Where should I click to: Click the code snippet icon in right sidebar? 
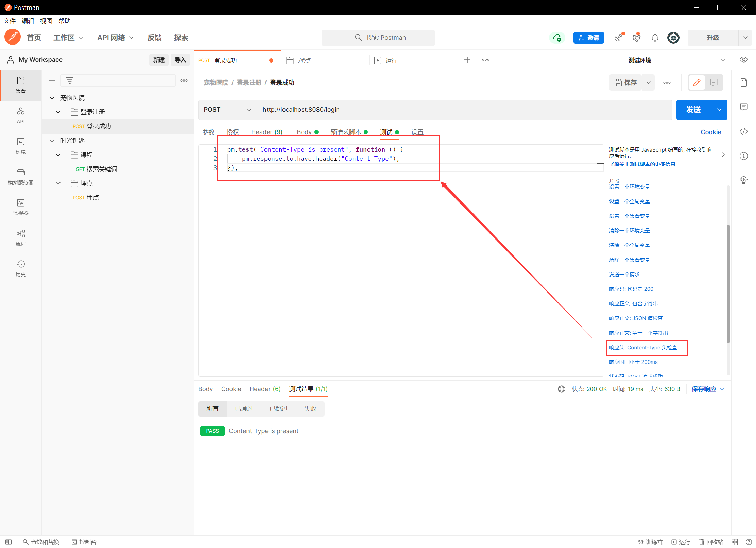(743, 132)
